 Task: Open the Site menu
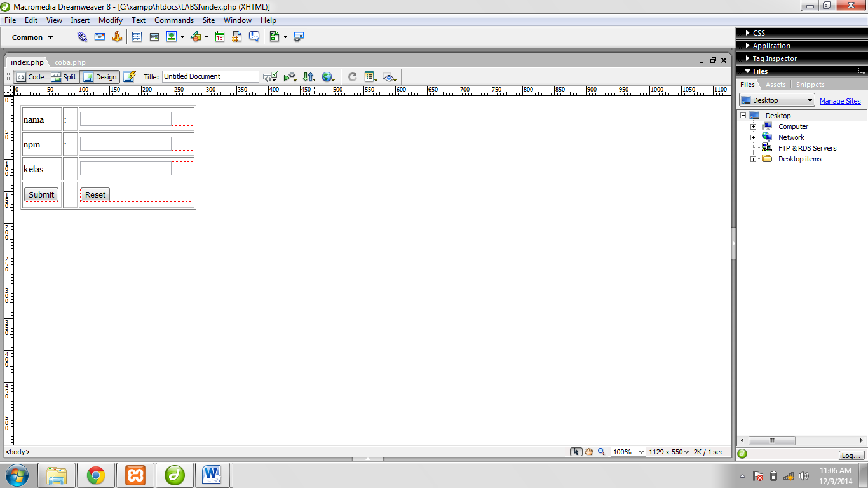(208, 20)
